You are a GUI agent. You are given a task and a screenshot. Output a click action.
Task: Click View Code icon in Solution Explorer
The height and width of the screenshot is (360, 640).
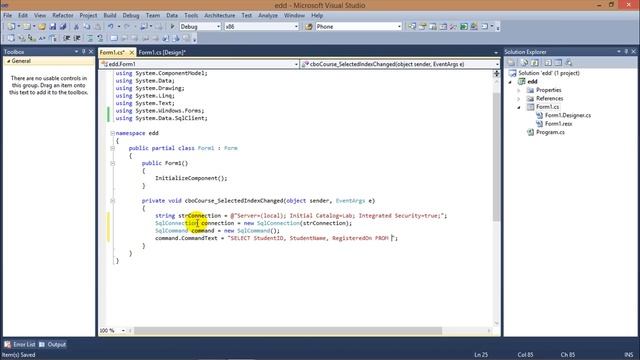click(548, 62)
